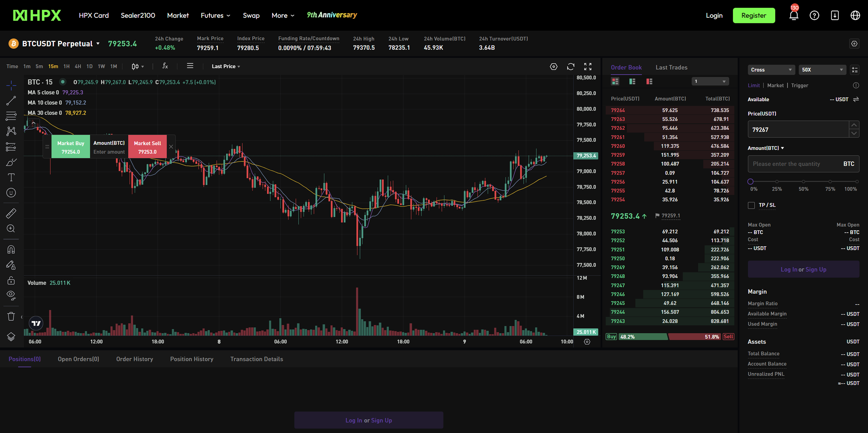Viewport: 868px width, 433px height.
Task: Set amount slider to 75%
Action: click(x=830, y=182)
